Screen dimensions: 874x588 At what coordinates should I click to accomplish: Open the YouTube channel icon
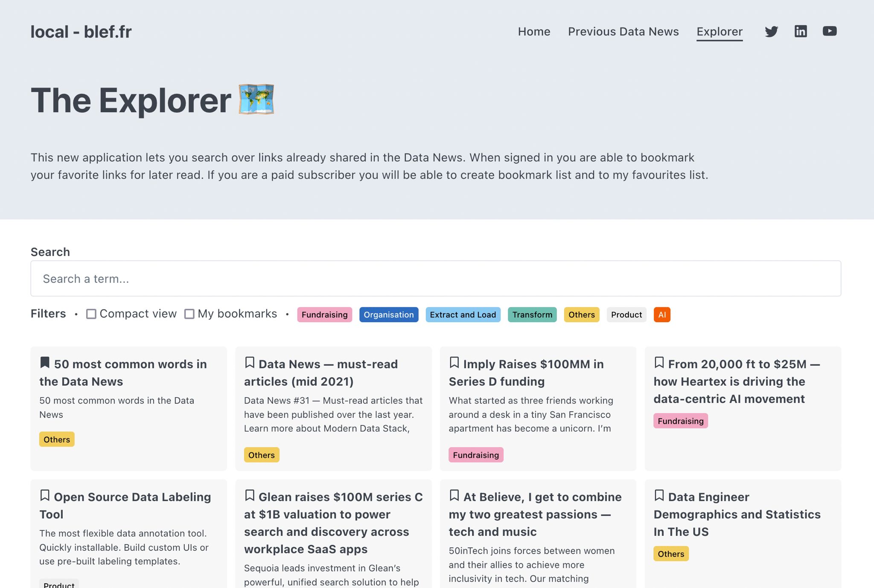click(x=829, y=32)
